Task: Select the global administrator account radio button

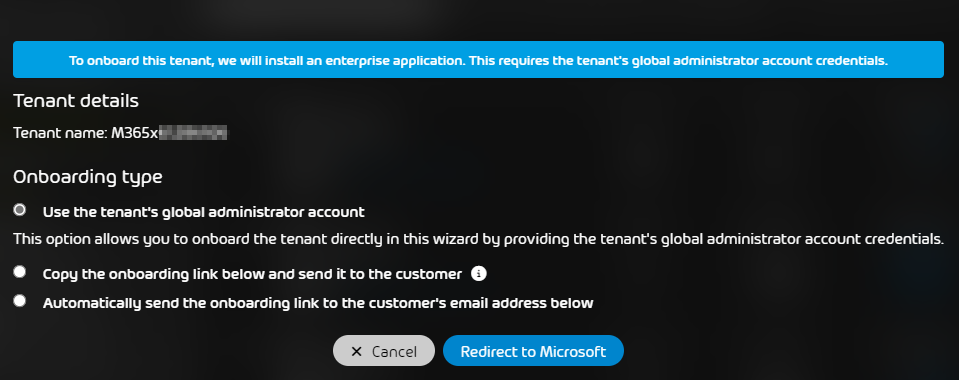Action: (x=20, y=210)
